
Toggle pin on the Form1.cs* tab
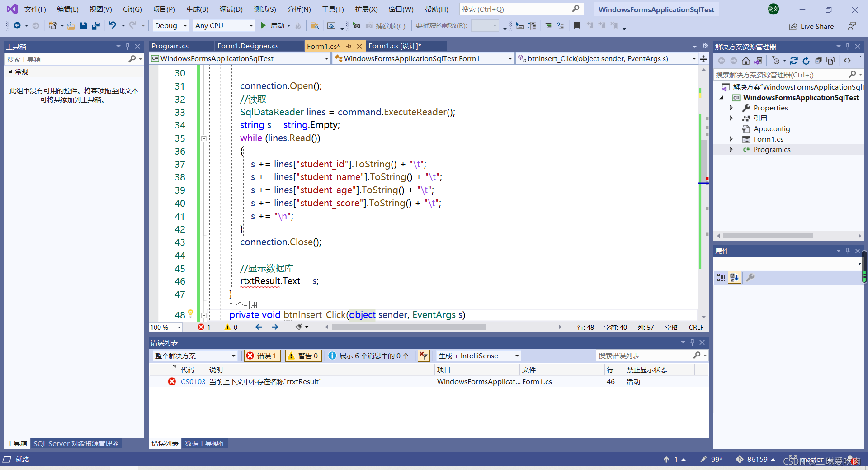point(349,46)
